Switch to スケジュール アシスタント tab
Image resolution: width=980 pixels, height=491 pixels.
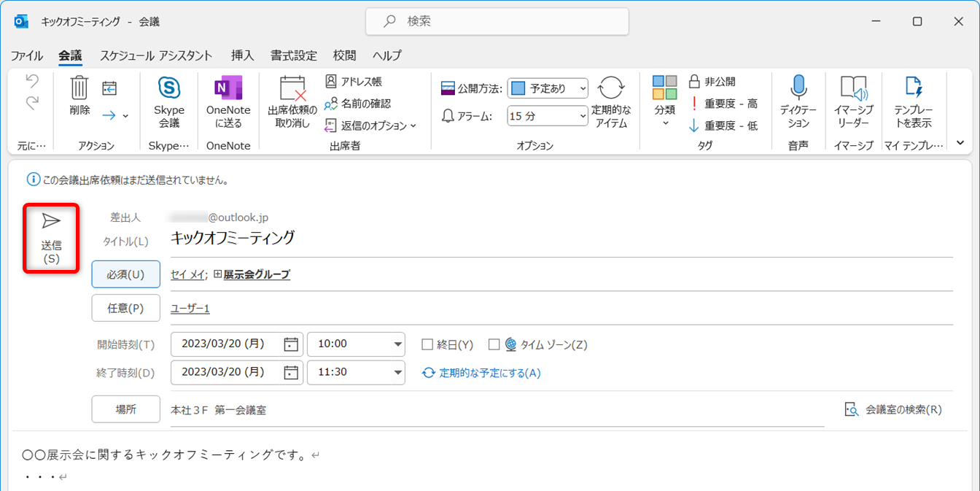(156, 55)
